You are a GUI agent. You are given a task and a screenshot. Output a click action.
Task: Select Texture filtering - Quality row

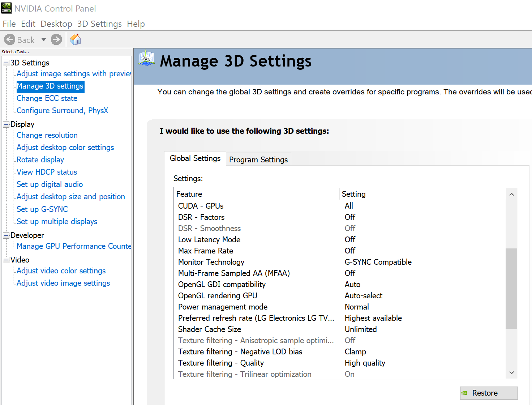[339, 363]
